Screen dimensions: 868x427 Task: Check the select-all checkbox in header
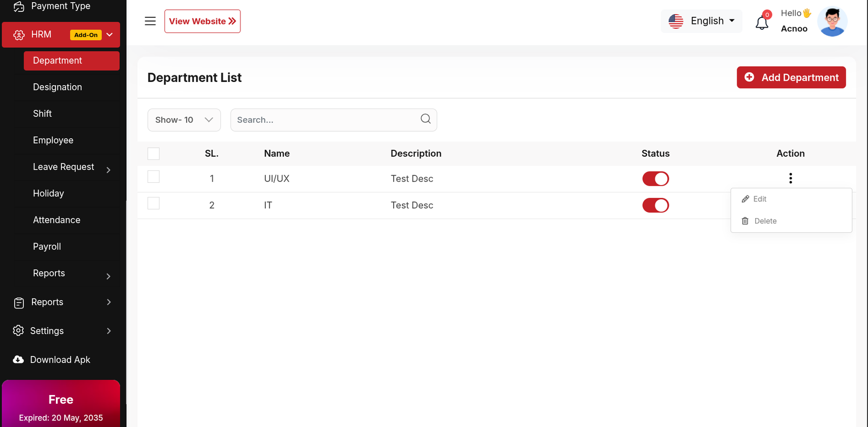(x=154, y=154)
